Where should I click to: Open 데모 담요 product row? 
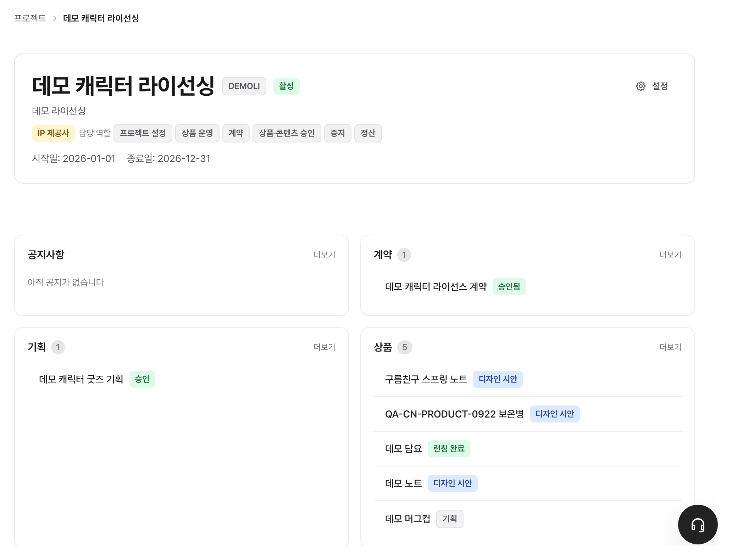[x=527, y=449]
